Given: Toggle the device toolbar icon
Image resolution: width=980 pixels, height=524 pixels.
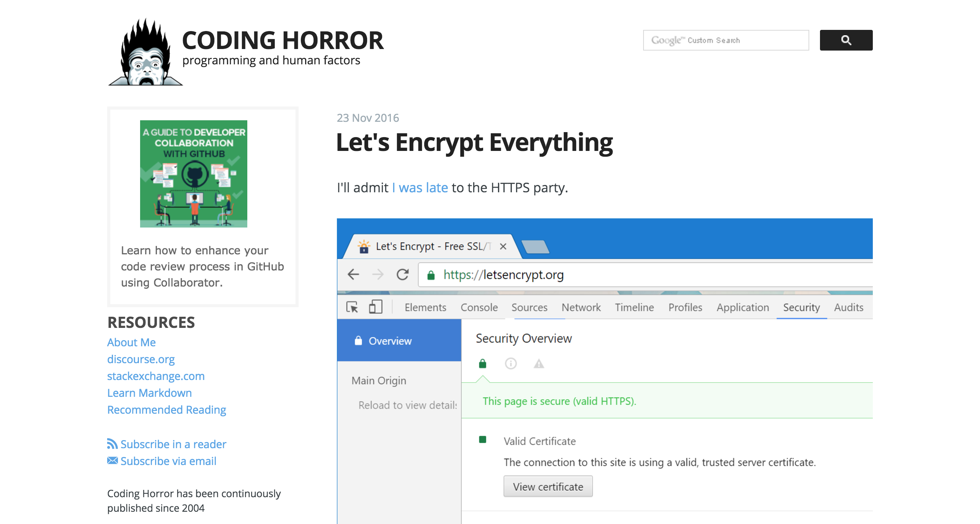Looking at the screenshot, I should tap(376, 307).
